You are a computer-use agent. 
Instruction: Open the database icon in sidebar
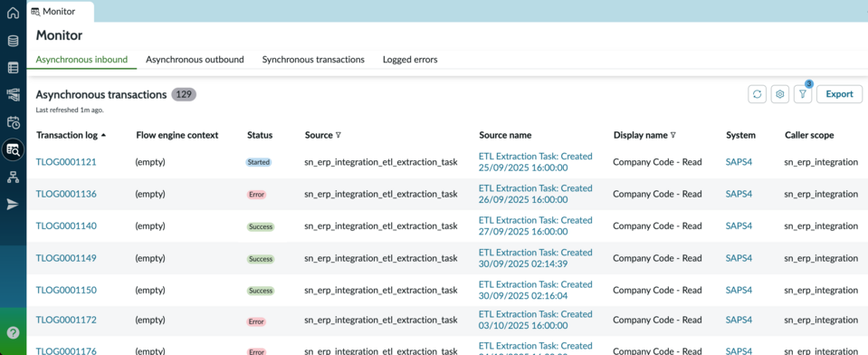point(13,41)
